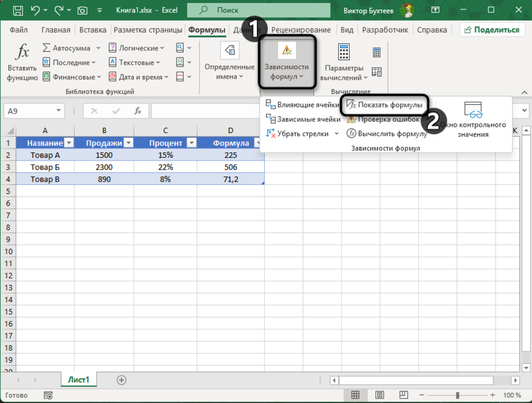Click the Insert Function fx icon

click(x=22, y=53)
